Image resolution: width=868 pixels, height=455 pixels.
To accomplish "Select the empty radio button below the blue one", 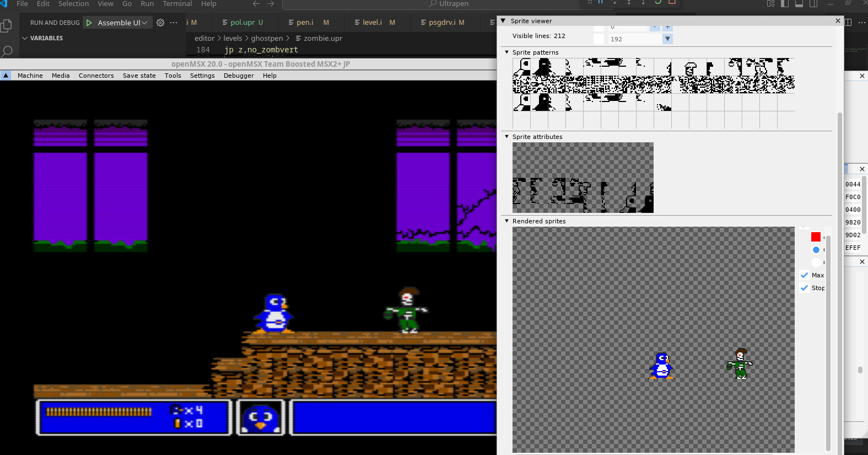I will tap(816, 263).
